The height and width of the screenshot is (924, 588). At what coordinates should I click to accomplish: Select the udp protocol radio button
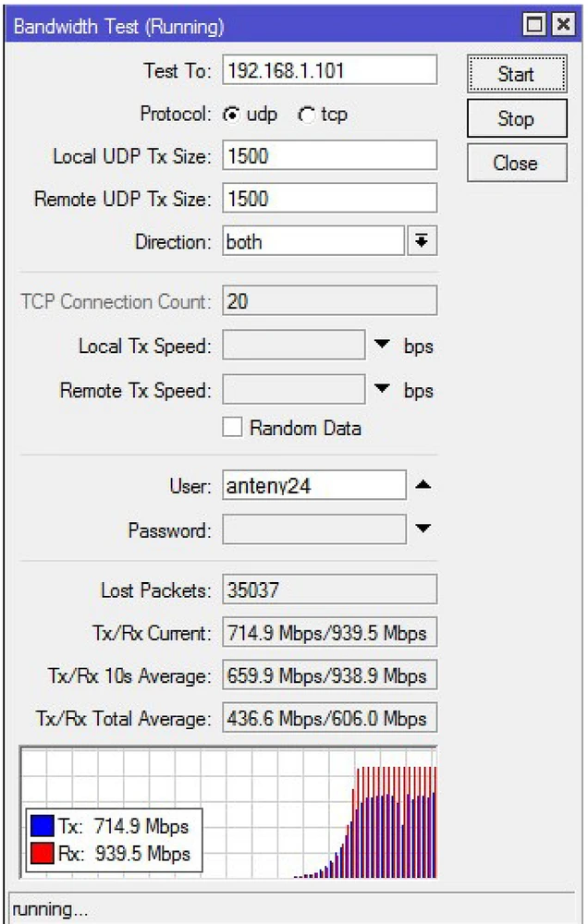(x=230, y=115)
